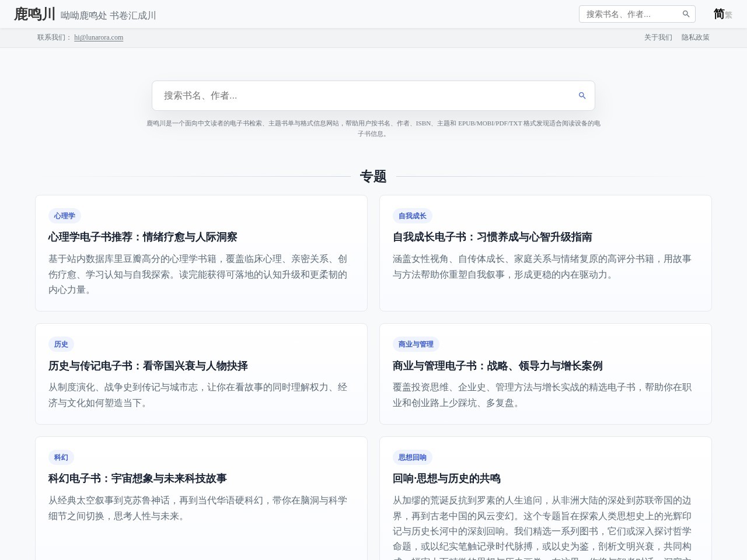Open 历史与传记电子书 topic title
The height and width of the screenshot is (560, 747).
tap(148, 366)
